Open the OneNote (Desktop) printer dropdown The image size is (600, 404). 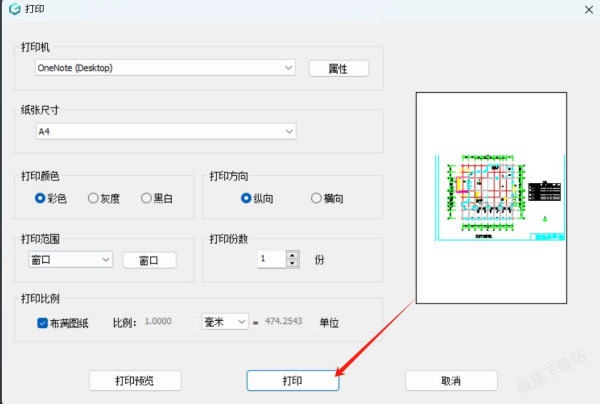point(165,68)
